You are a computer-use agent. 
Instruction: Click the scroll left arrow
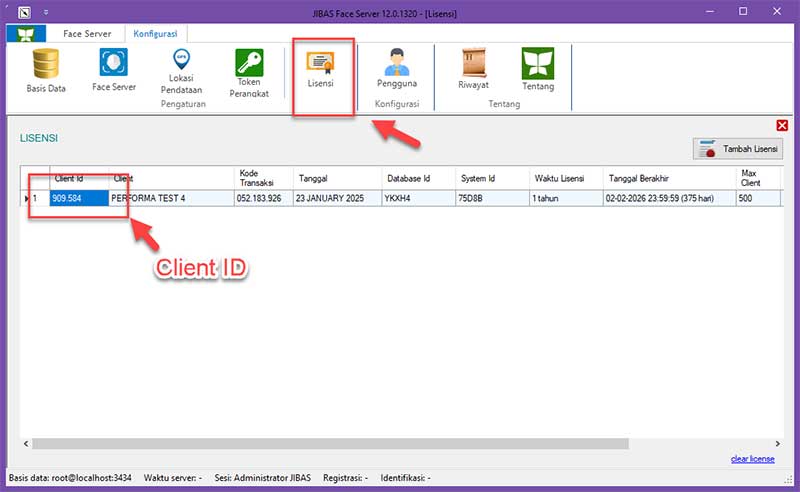[x=26, y=444]
